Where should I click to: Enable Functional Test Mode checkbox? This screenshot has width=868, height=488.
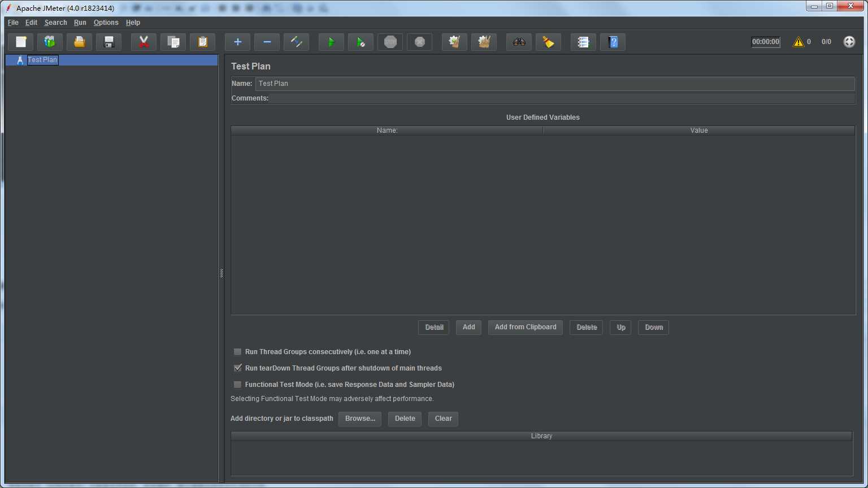pos(238,385)
